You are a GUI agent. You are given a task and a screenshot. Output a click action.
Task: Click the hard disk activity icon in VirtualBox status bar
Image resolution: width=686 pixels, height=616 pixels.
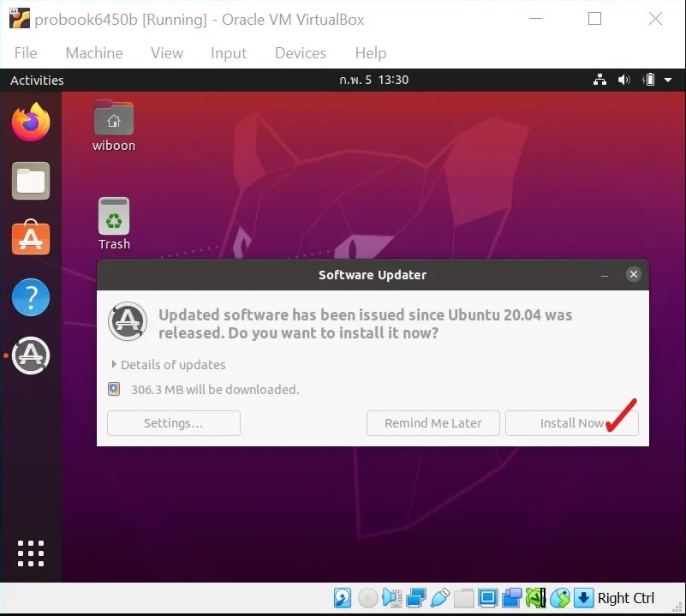tap(342, 597)
